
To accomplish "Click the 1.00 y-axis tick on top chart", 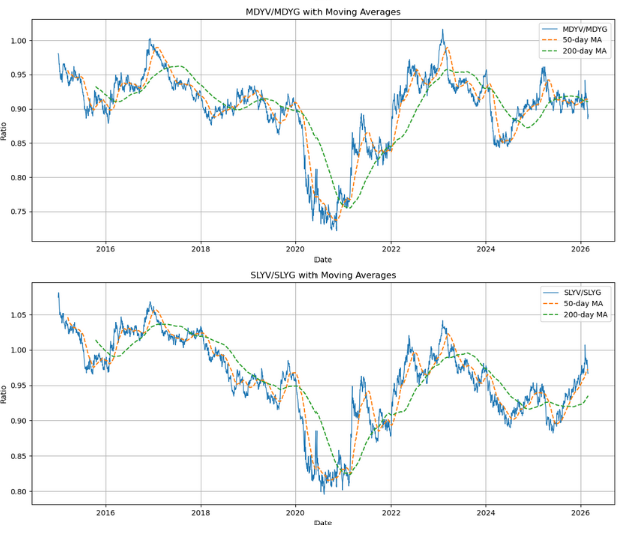I will [20, 41].
